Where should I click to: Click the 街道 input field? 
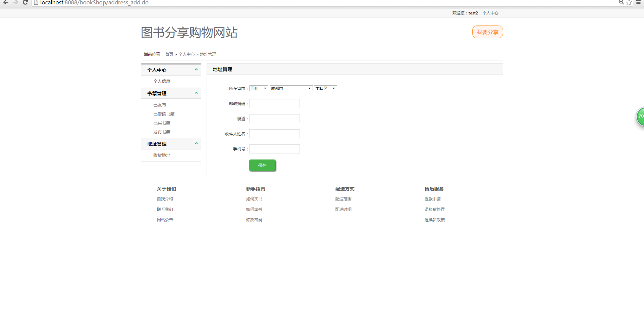point(274,119)
